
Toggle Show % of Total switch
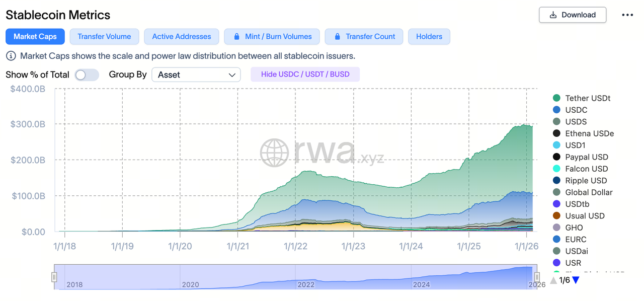87,75
